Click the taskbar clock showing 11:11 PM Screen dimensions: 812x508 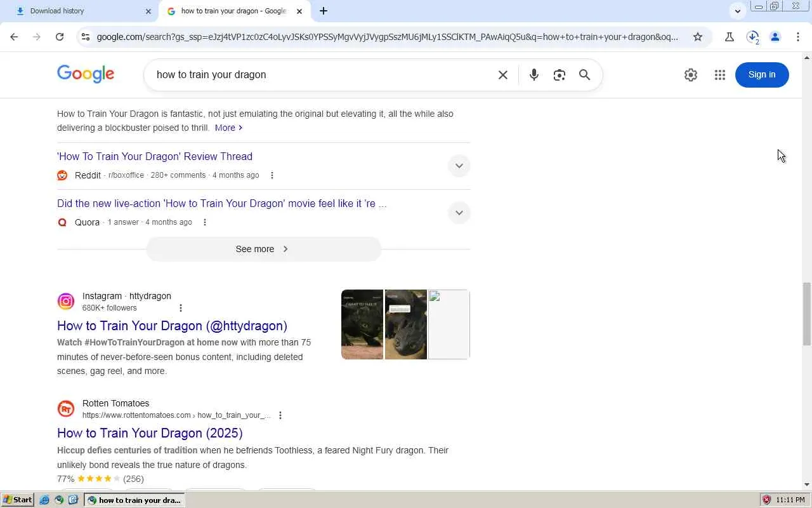(x=790, y=500)
